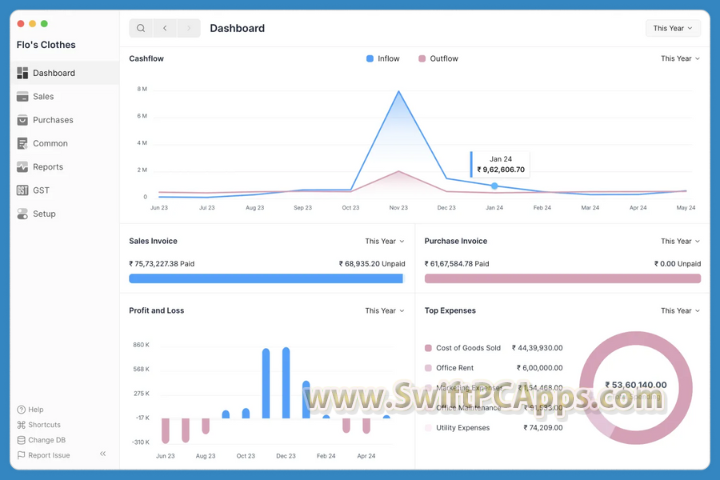Open Cashflow This Year period dropdown
Image resolution: width=720 pixels, height=480 pixels.
point(680,59)
